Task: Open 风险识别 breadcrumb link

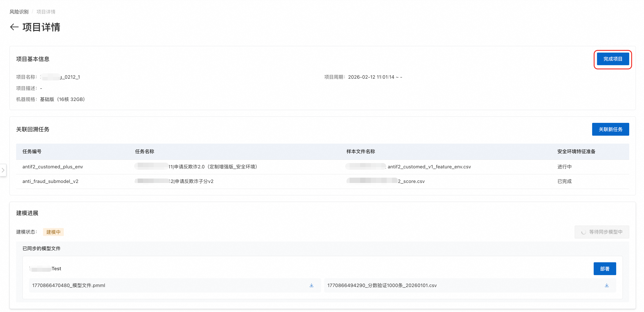Action: click(19, 12)
